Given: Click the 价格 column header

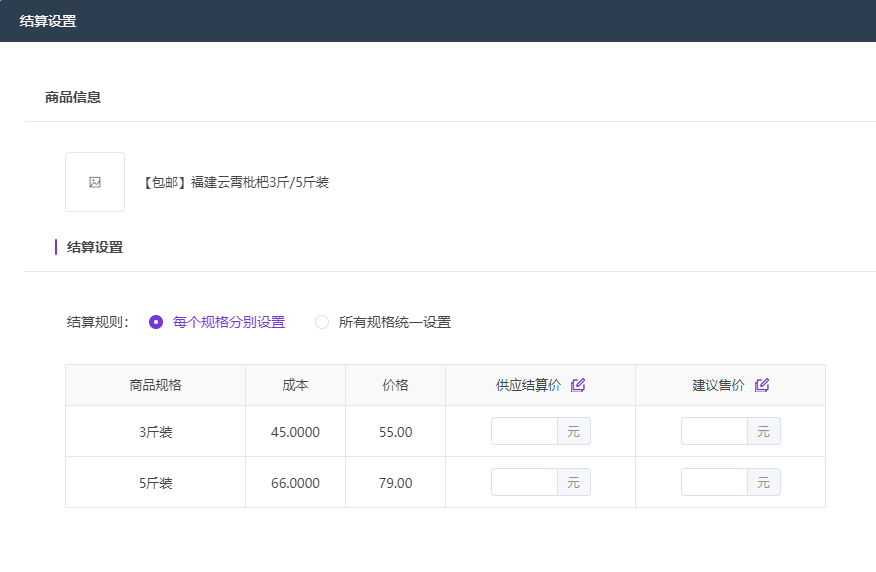Looking at the screenshot, I should (395, 385).
